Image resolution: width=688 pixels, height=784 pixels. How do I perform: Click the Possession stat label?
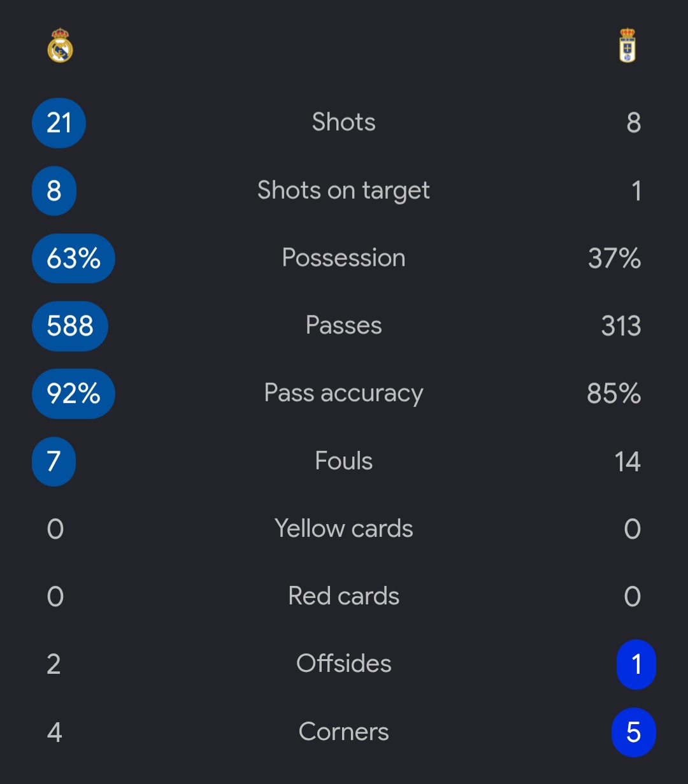click(344, 258)
